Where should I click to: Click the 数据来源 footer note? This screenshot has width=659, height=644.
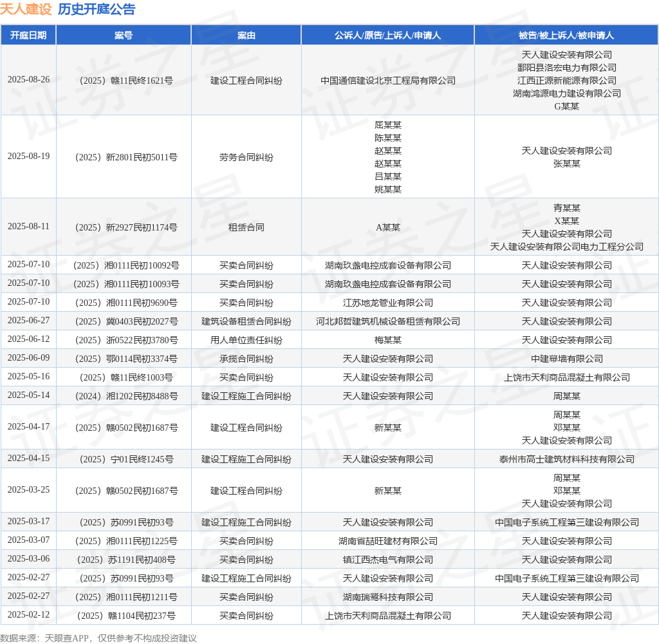click(x=98, y=638)
